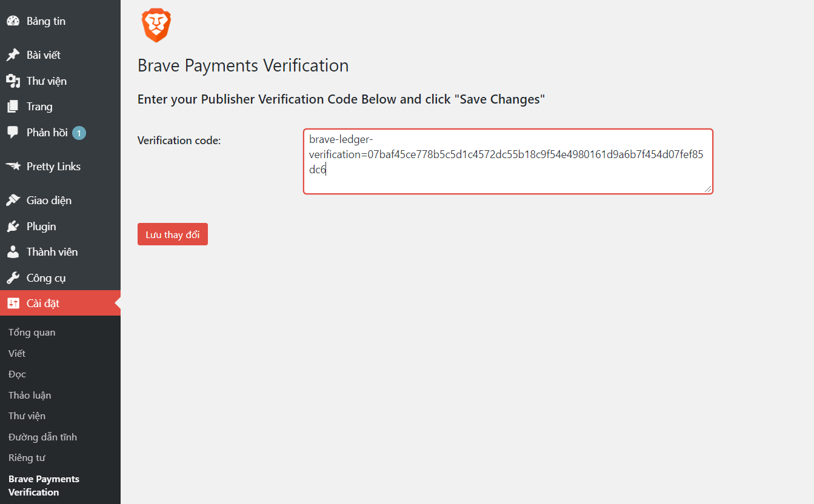Open Thư viện settings submenu
814x504 pixels.
click(27, 416)
